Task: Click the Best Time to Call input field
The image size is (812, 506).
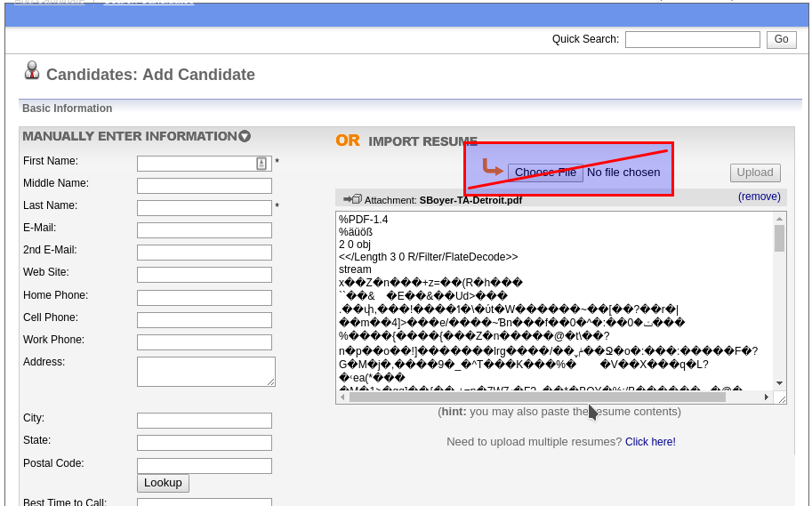Action: (204, 502)
